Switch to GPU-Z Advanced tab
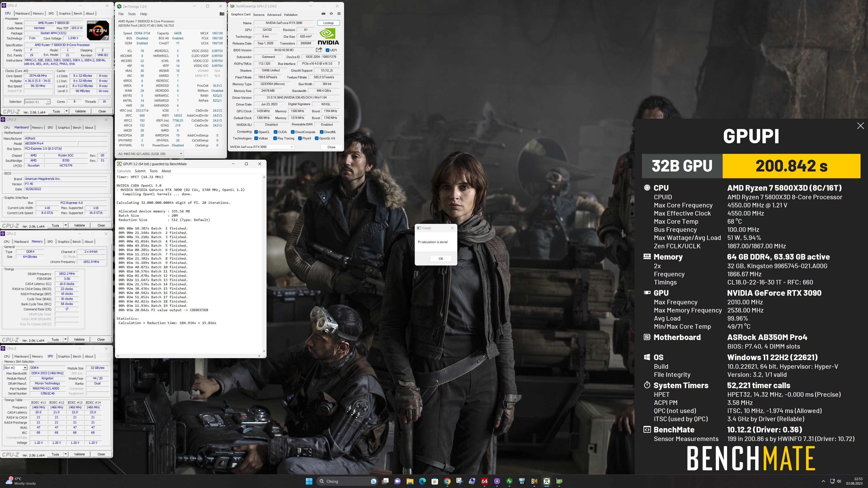 tap(274, 14)
